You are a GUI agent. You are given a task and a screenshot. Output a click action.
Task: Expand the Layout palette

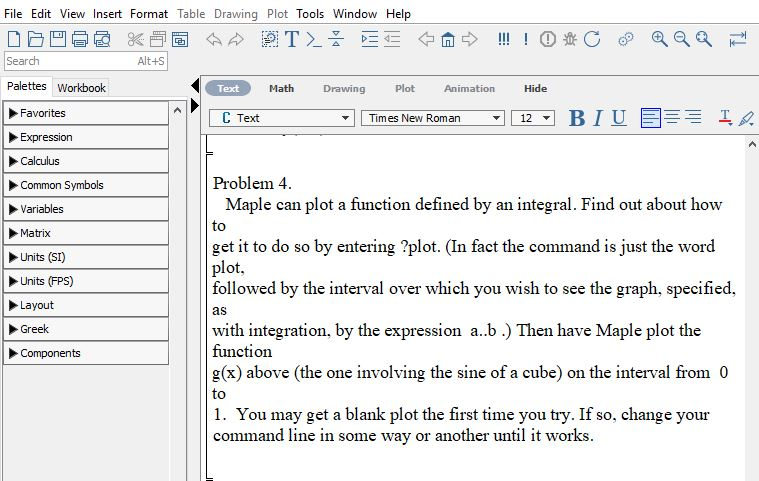86,305
